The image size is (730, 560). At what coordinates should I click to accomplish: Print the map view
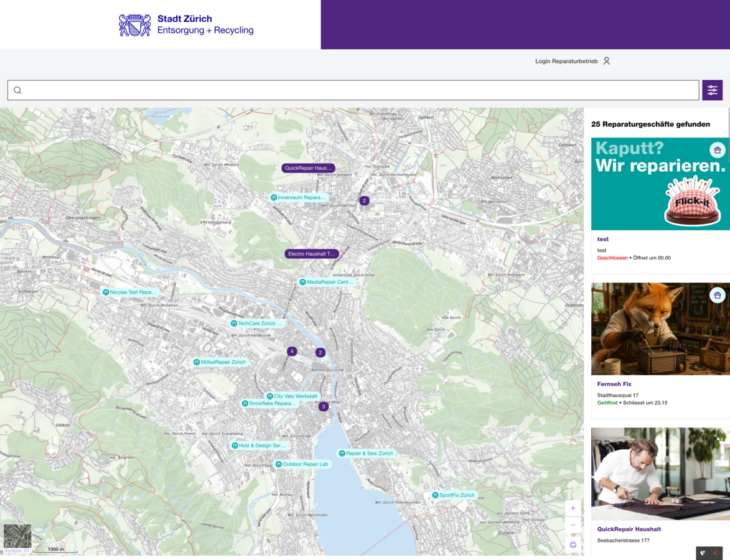573,544
